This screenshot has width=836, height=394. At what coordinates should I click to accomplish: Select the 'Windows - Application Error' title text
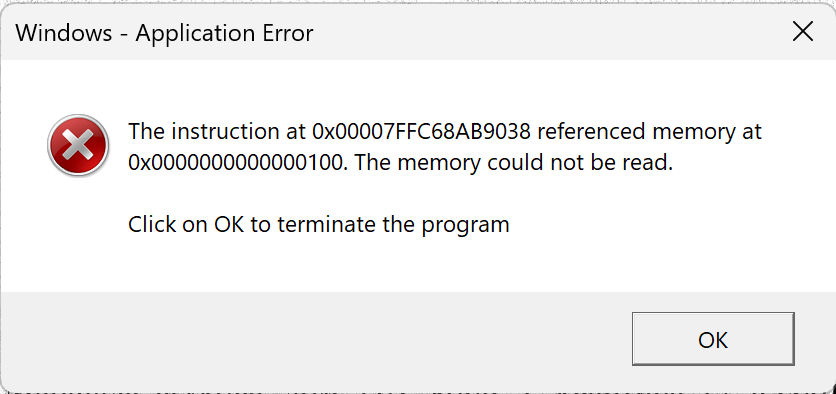164,34
